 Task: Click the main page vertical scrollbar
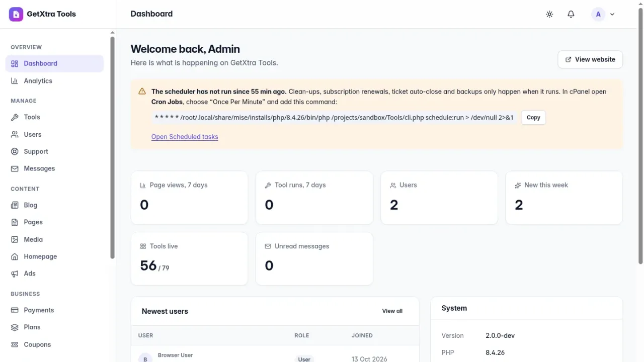640,136
